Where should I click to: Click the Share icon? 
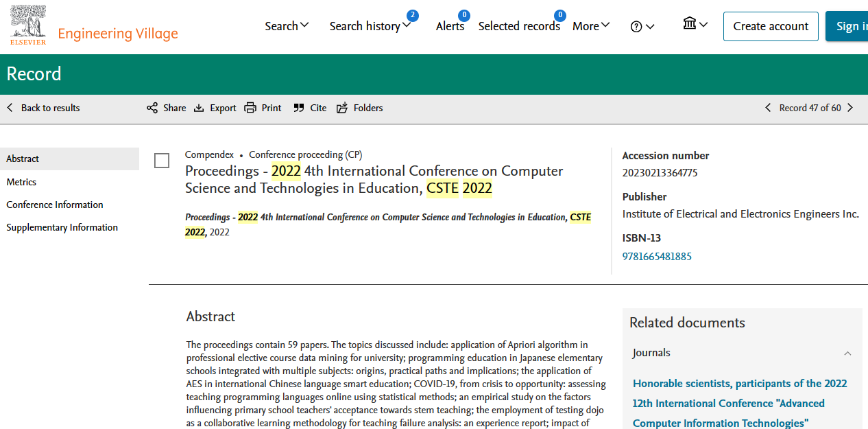pos(152,108)
